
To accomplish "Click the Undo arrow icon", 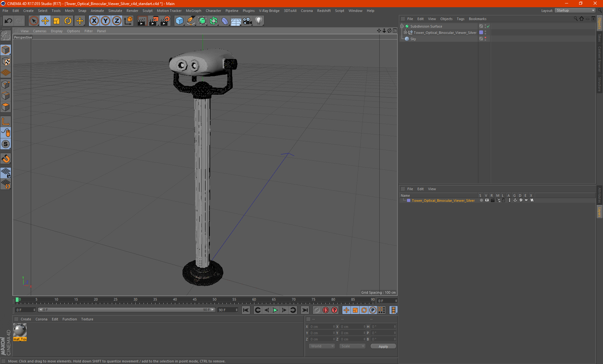I will click(8, 21).
